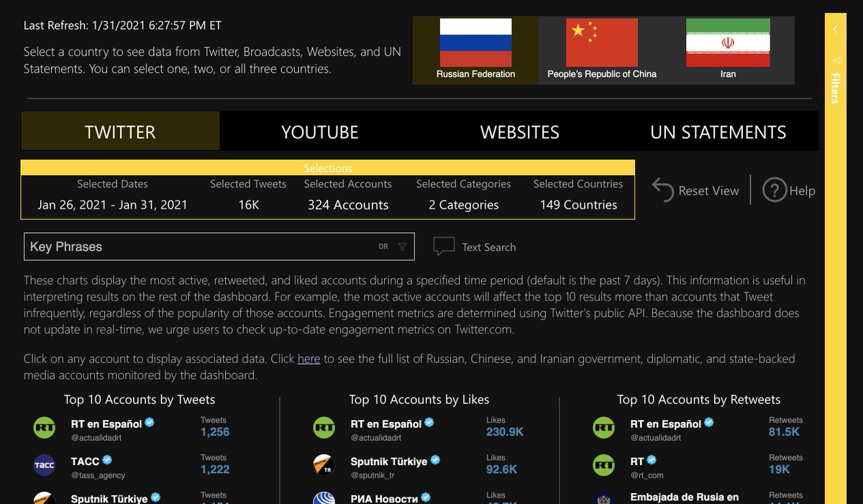
Task: Open the Filters label in yellow sidebar
Action: [x=836, y=88]
